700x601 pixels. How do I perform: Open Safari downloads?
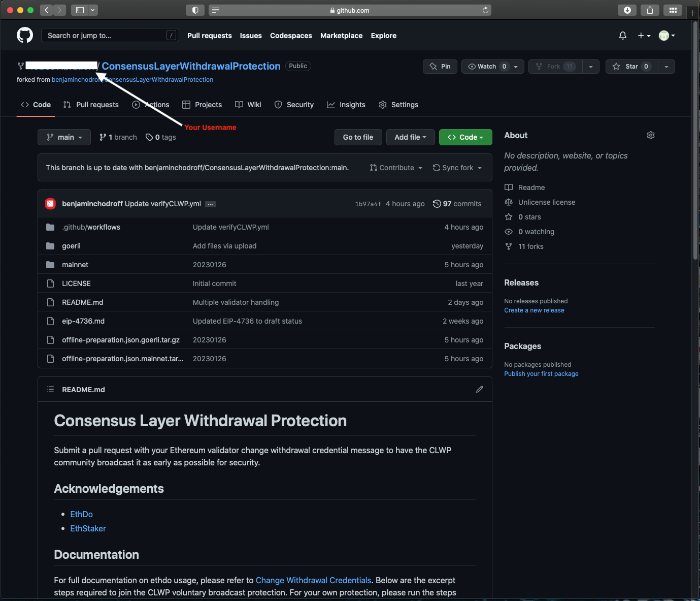627,10
